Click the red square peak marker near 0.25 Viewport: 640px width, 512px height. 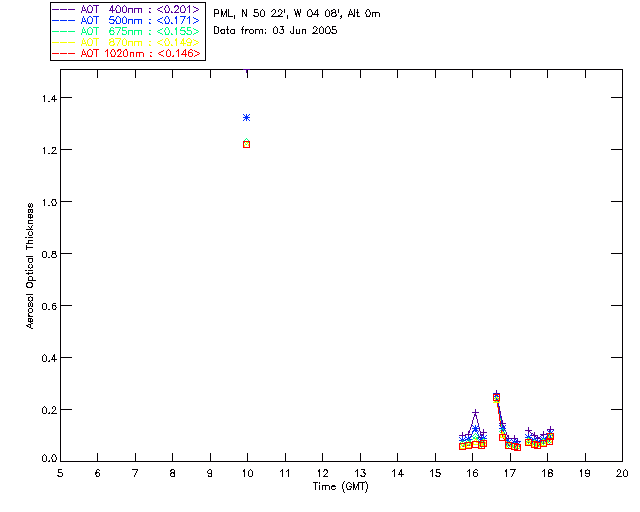pos(496,397)
